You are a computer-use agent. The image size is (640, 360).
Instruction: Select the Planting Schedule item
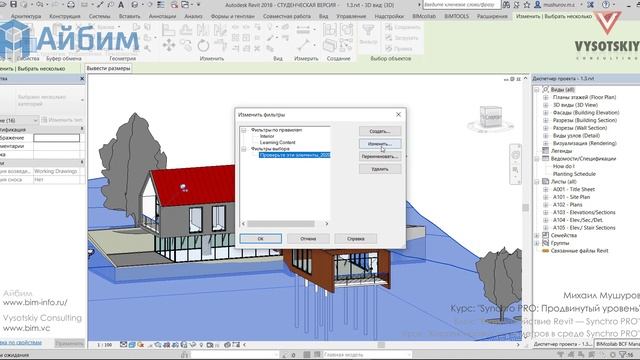[574, 174]
